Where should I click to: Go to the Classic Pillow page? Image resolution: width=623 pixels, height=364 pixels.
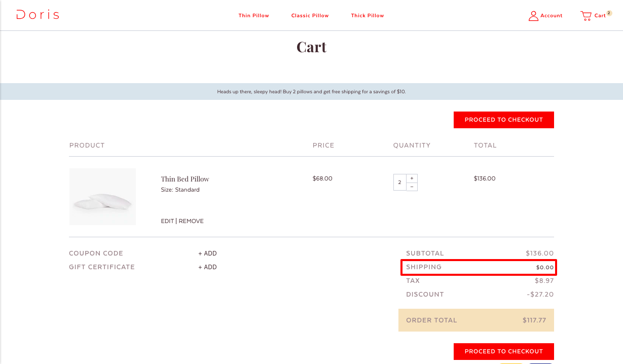(x=310, y=16)
